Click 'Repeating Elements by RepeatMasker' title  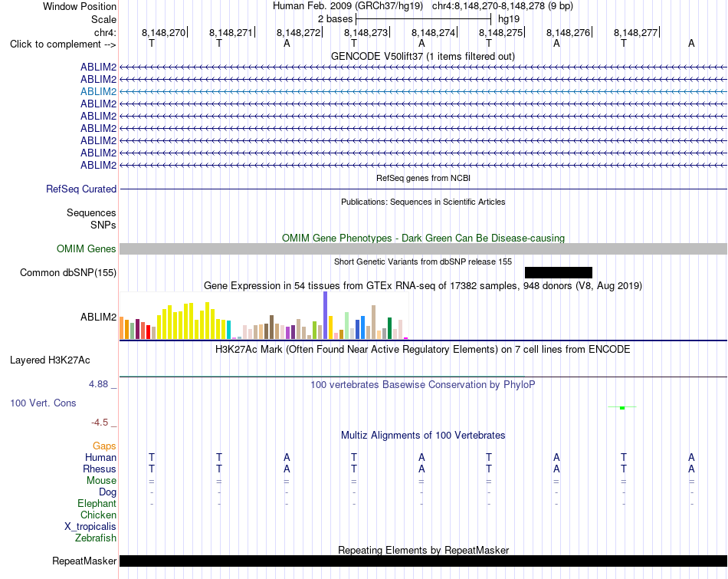point(423,550)
